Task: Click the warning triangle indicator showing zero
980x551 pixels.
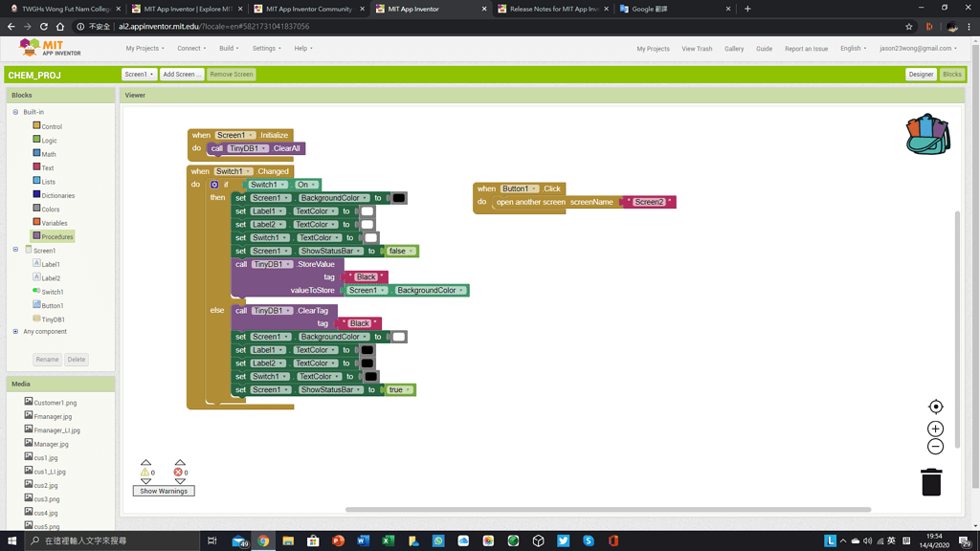Action: [144, 471]
